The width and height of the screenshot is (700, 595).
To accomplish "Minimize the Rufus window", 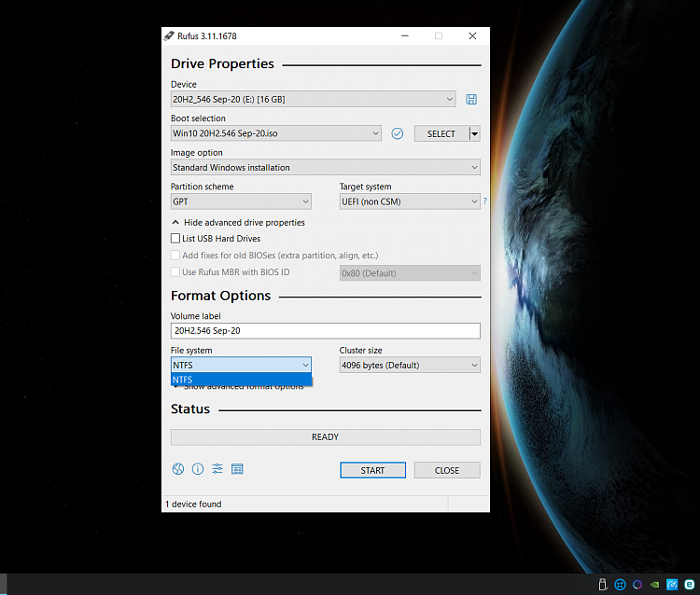I will pyautogui.click(x=405, y=35).
